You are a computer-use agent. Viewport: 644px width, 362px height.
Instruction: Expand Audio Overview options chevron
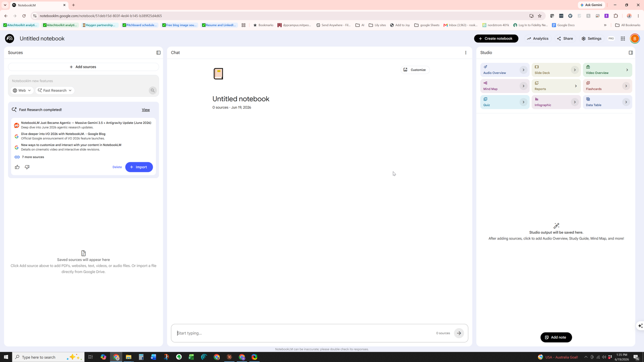click(523, 70)
